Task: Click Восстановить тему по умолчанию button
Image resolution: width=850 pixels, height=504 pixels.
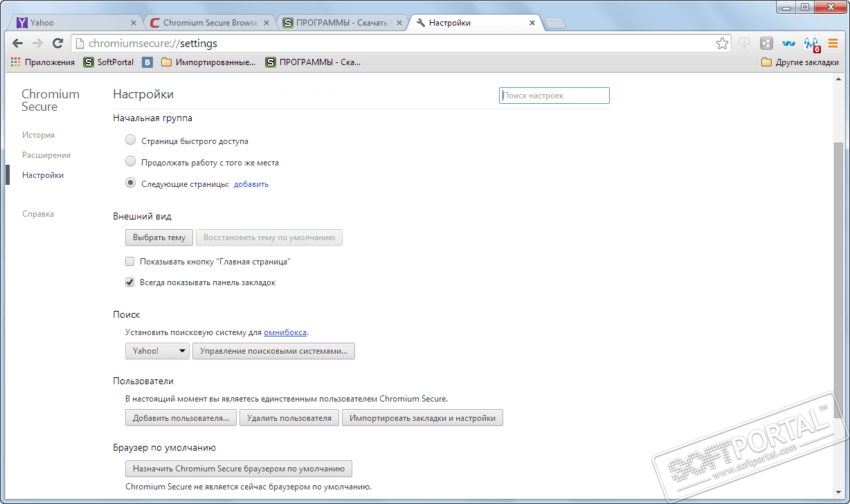Action: coord(269,237)
